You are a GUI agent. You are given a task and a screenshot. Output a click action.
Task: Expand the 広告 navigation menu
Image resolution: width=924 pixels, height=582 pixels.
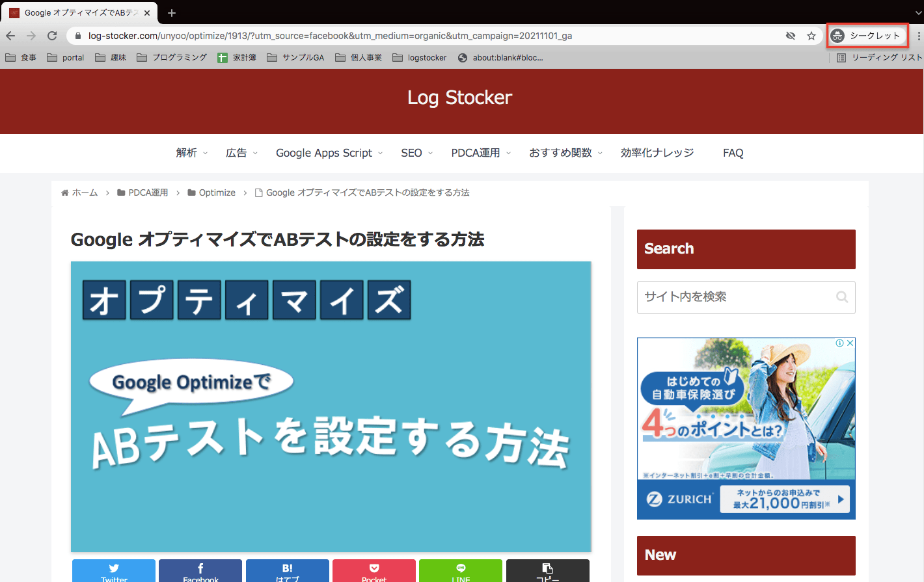tap(241, 153)
